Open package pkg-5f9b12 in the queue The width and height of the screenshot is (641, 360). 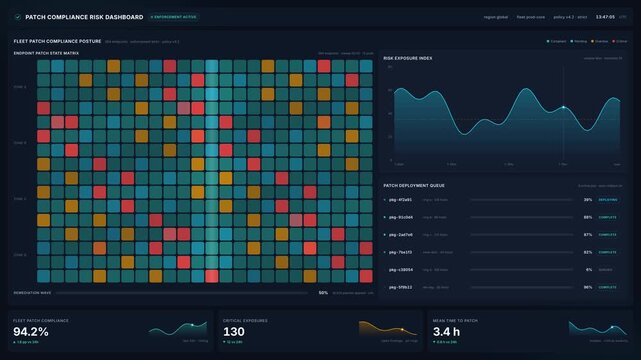(400, 287)
